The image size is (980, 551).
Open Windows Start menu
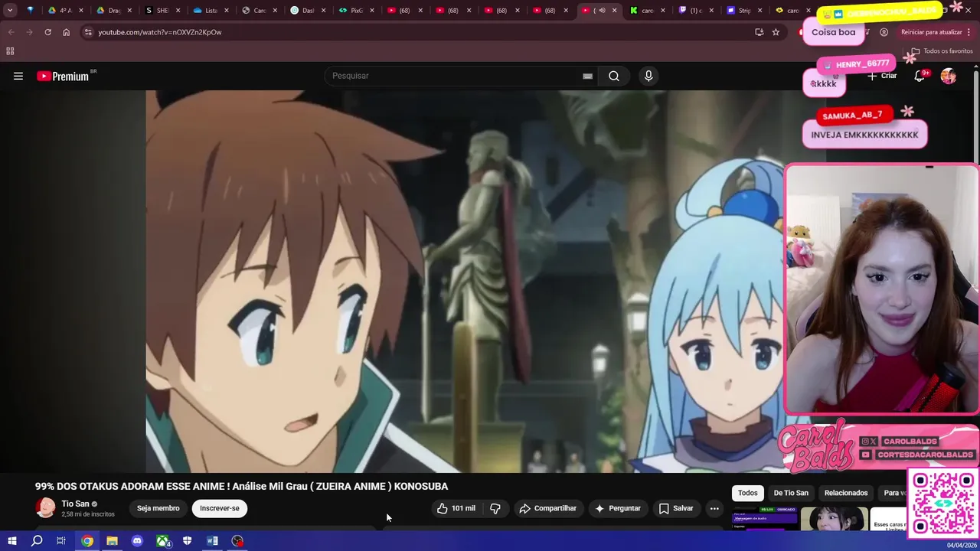click(x=11, y=541)
